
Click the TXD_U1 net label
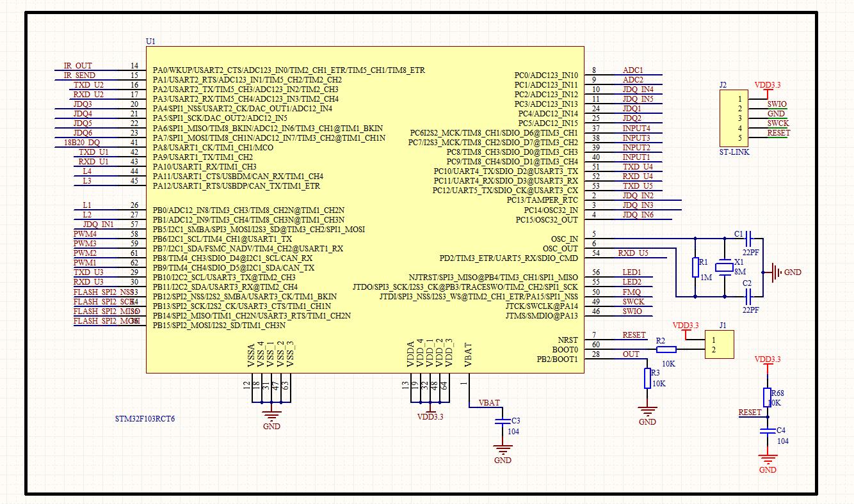(x=93, y=152)
